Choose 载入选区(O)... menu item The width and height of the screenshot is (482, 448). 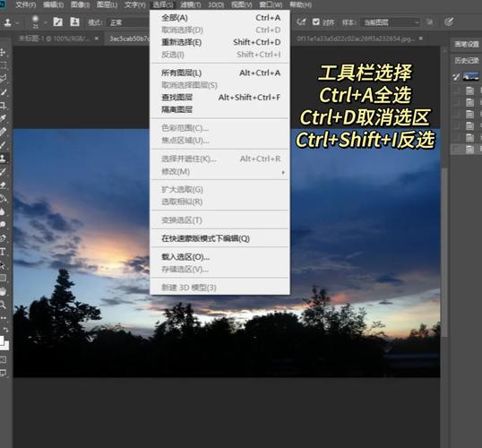[220, 257]
